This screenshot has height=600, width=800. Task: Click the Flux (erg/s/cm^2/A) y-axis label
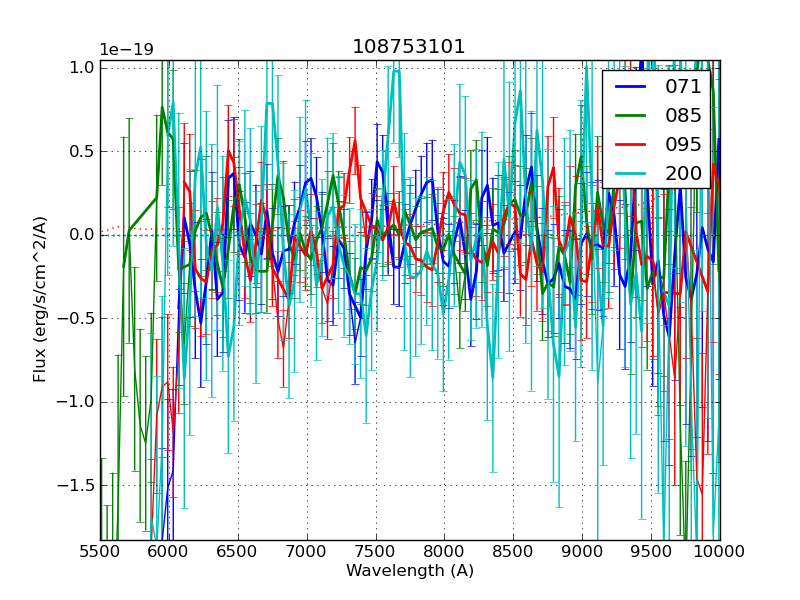[40, 299]
